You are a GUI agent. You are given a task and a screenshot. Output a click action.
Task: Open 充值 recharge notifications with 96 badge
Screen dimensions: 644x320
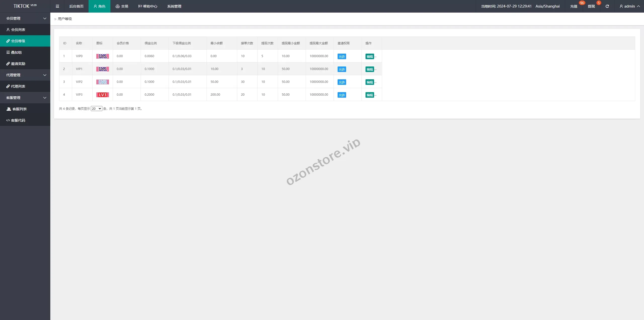(x=574, y=6)
